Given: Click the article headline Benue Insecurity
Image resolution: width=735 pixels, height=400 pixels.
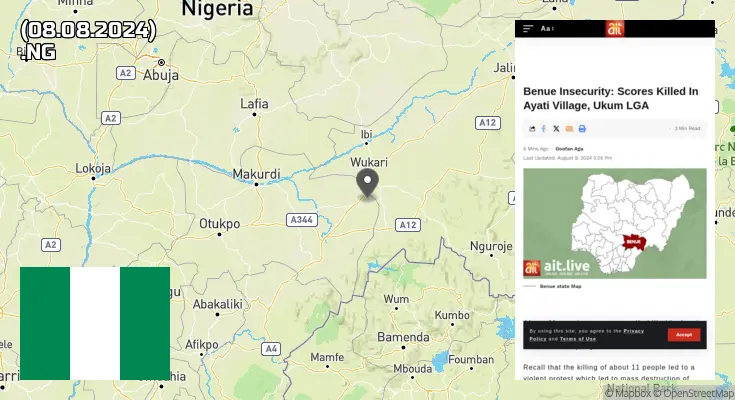Looking at the screenshot, I should (x=610, y=98).
